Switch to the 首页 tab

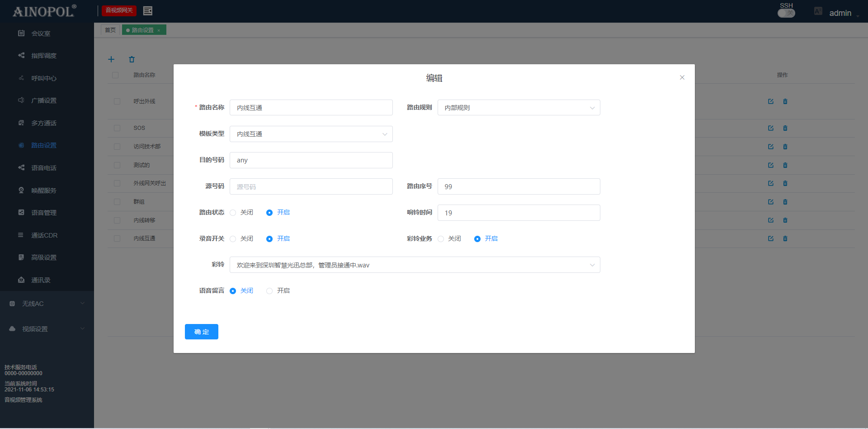click(110, 30)
